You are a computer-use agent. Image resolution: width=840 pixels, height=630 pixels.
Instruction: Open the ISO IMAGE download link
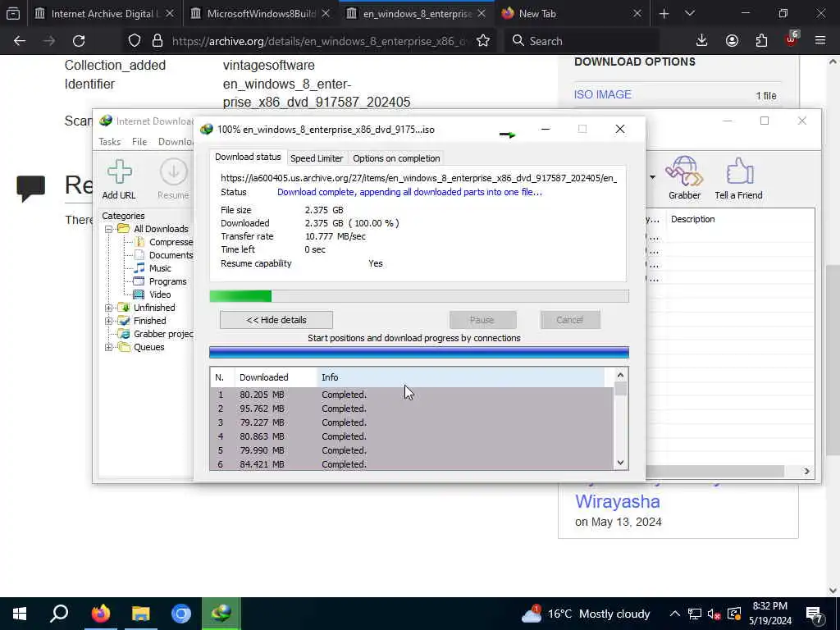[x=602, y=94]
